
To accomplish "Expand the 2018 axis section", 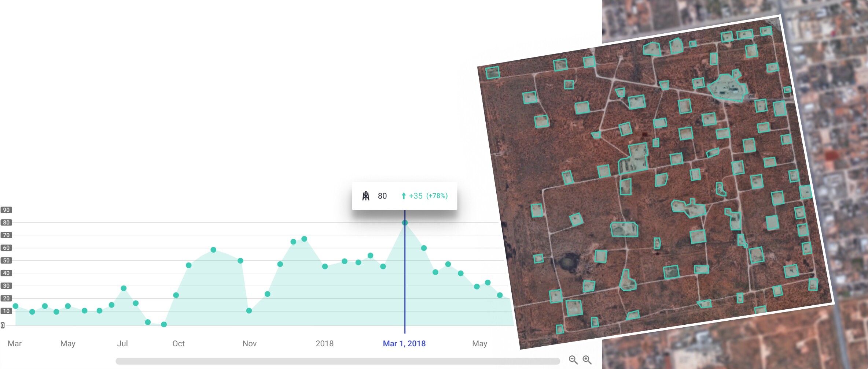I will coord(324,344).
